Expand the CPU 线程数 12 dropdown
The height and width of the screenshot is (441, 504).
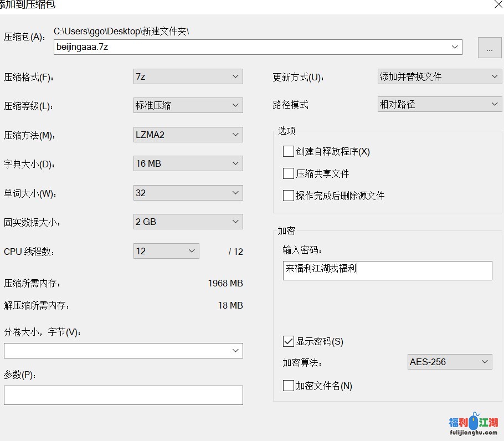click(166, 251)
